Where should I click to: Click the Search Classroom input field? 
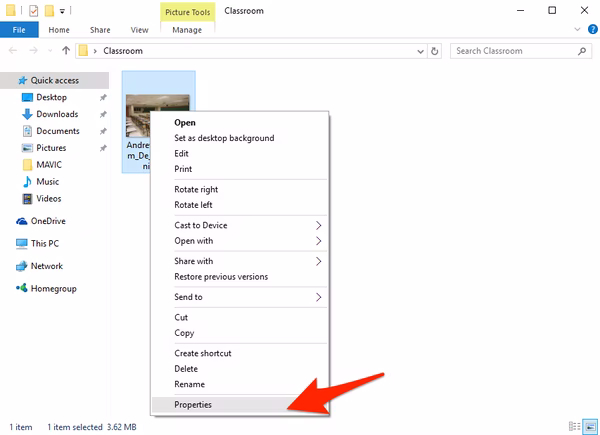pyautogui.click(x=510, y=50)
